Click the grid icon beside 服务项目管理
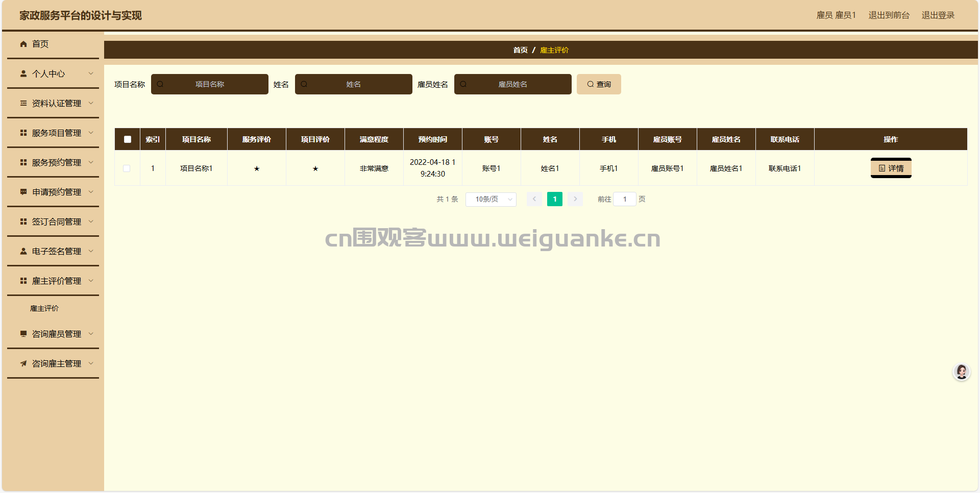 [23, 133]
